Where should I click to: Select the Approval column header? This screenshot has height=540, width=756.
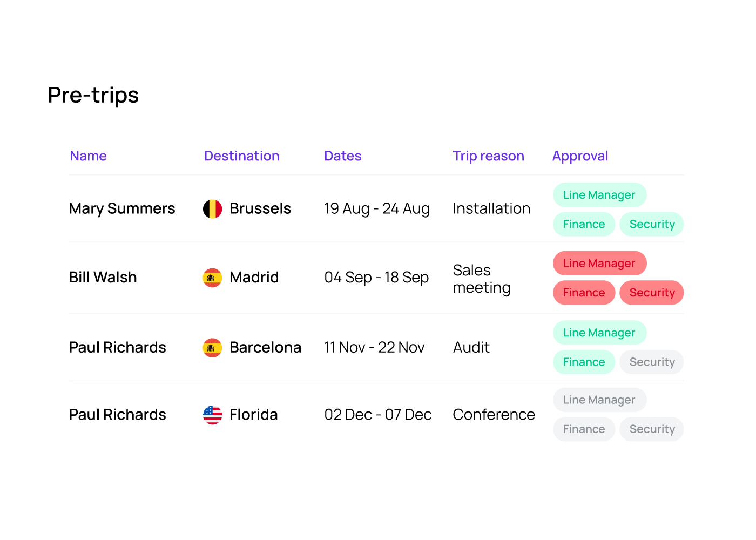(580, 156)
